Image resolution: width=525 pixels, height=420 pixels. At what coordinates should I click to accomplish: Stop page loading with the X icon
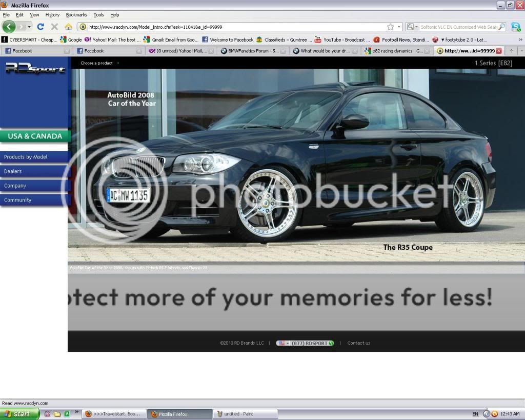click(54, 26)
